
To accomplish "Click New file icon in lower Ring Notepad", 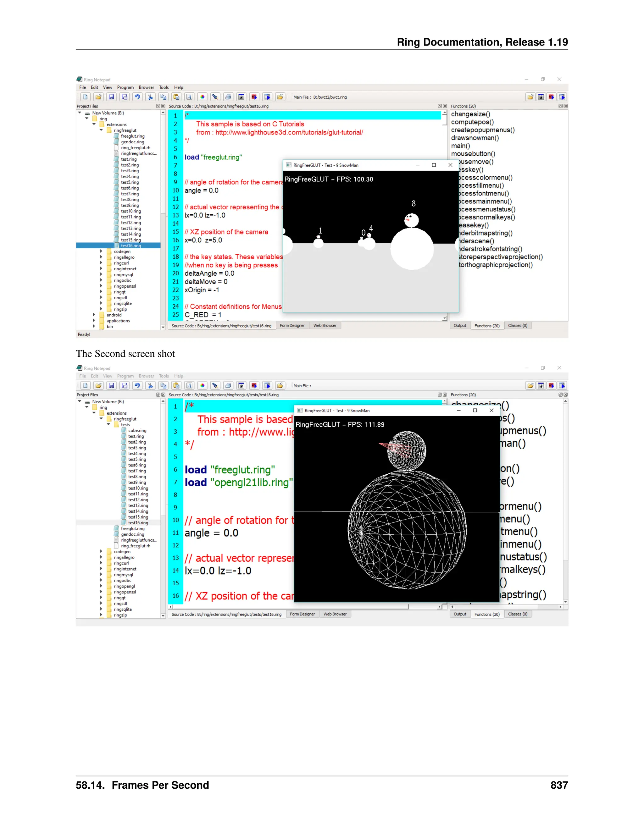I will click(86, 386).
